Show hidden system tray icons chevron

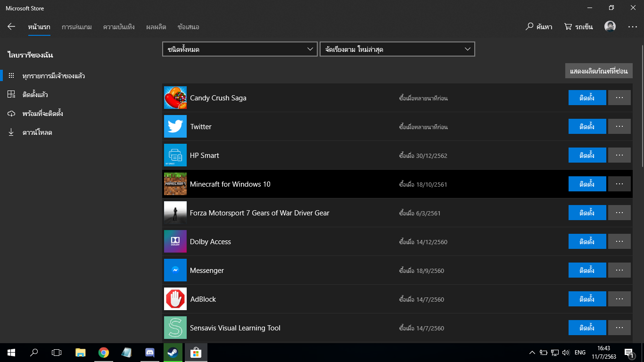[532, 352]
